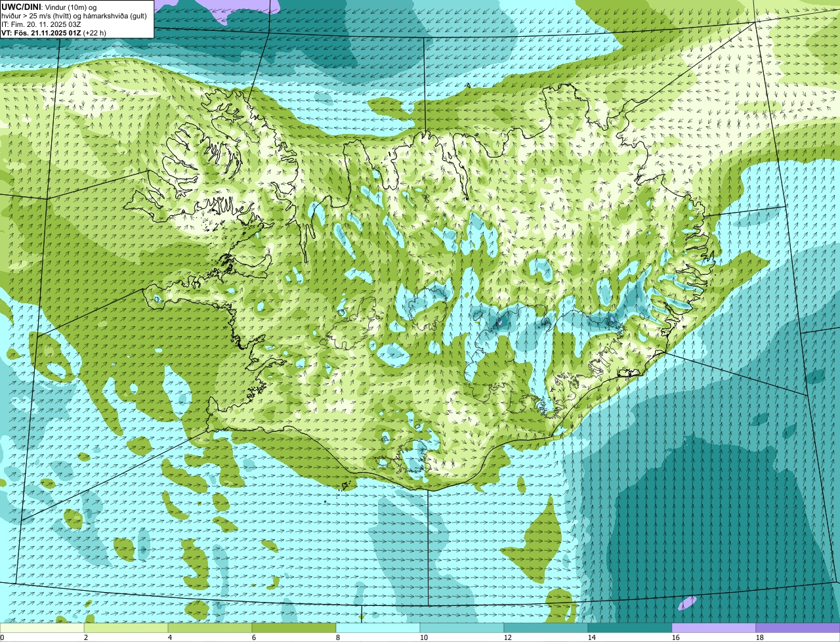Click the legend scale label "12"
Image resolution: width=840 pixels, height=642 pixels.
508,637
